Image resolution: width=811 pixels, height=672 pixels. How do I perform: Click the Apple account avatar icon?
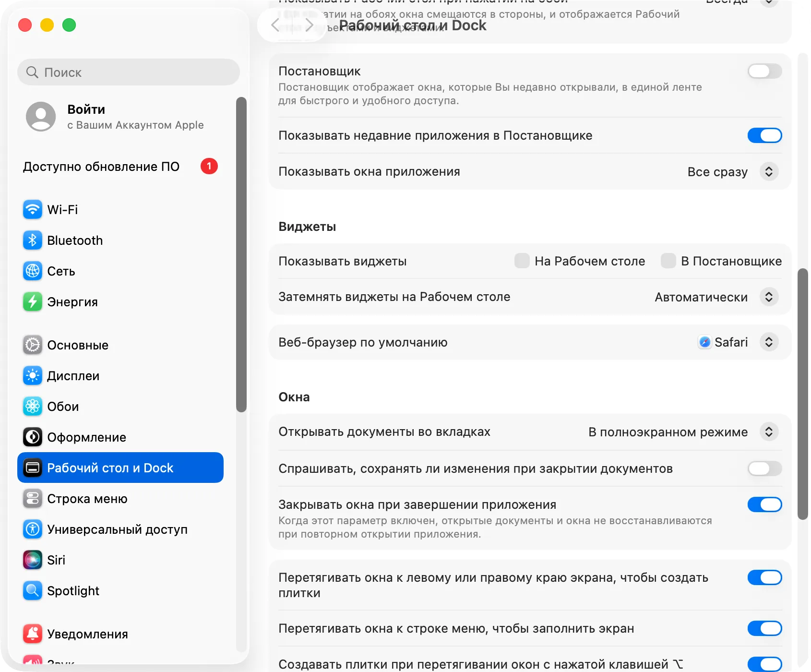tap(41, 116)
